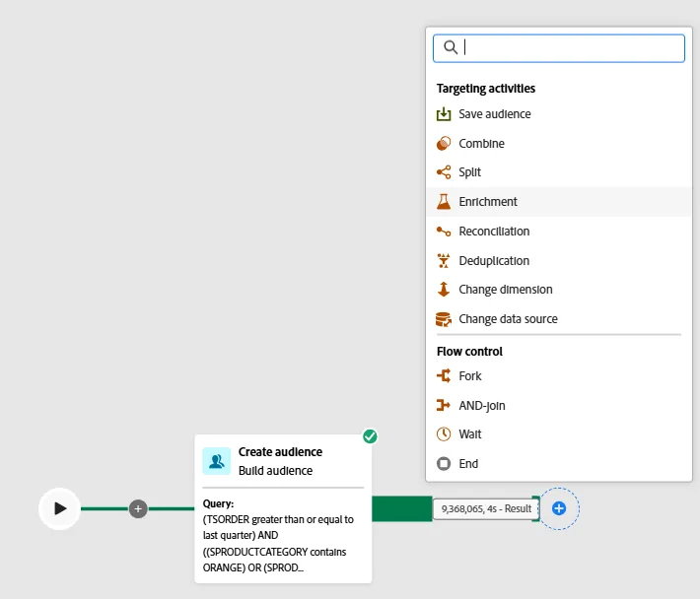Image resolution: width=700 pixels, height=599 pixels.
Task: Click the thick green transition bar
Action: [402, 508]
